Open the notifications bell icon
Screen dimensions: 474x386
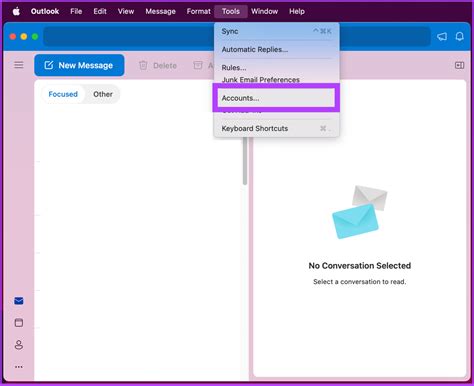460,36
